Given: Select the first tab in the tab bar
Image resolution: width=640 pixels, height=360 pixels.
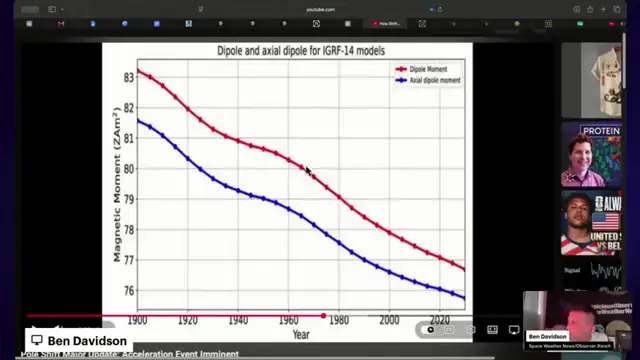Looking at the screenshot, I should coord(29,24).
